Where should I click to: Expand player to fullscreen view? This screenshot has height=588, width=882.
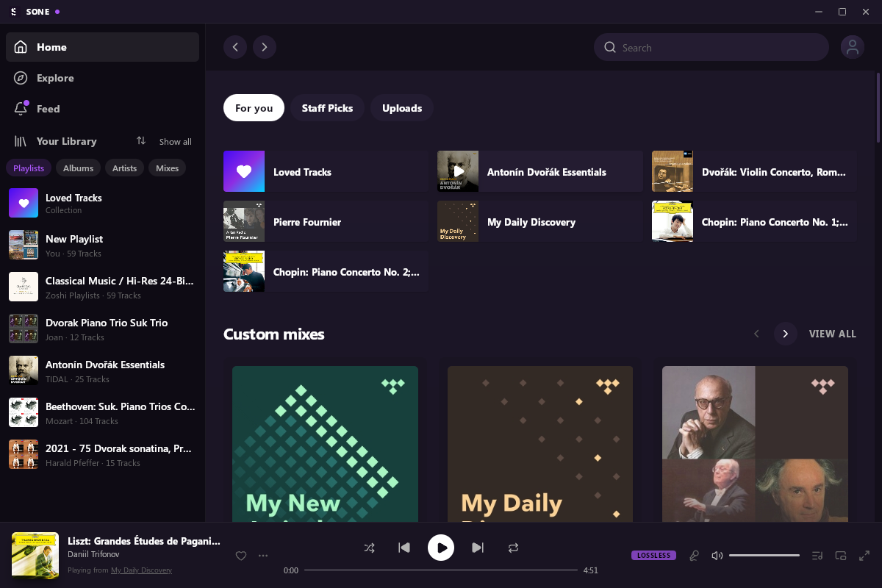864,556
